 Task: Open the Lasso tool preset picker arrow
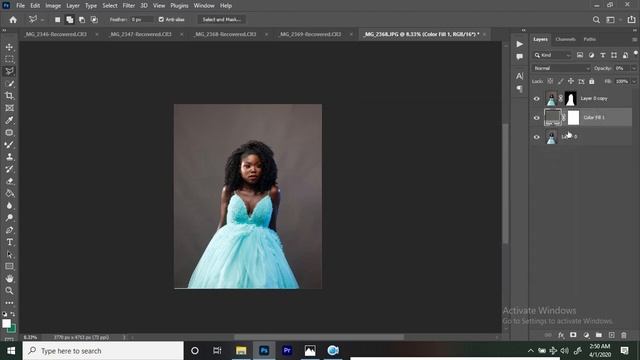pyautogui.click(x=42, y=20)
